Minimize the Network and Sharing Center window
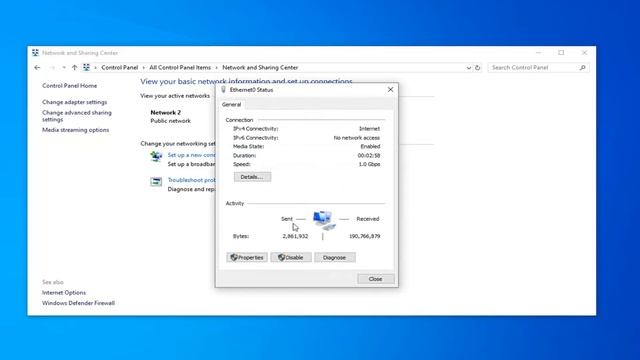 538,53
